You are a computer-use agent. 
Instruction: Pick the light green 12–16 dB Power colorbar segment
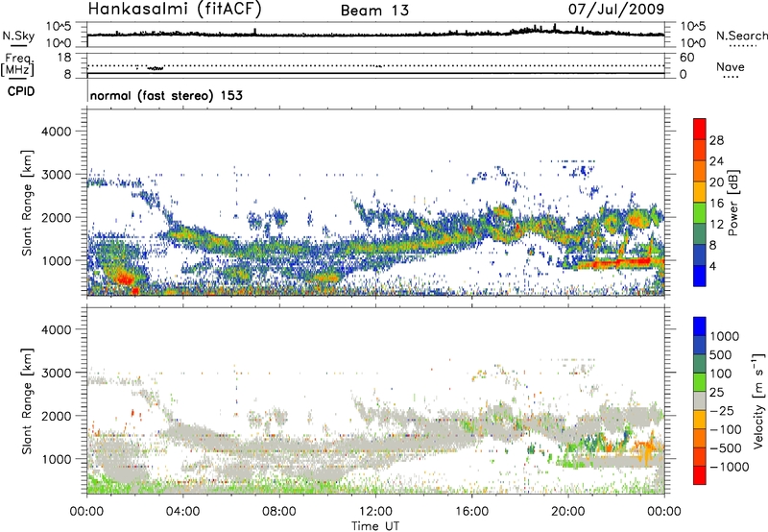point(700,213)
